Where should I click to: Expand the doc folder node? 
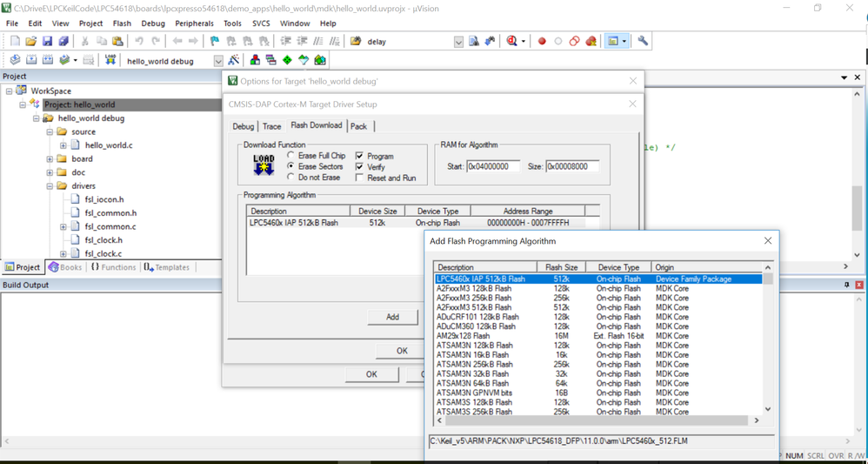tap(50, 172)
